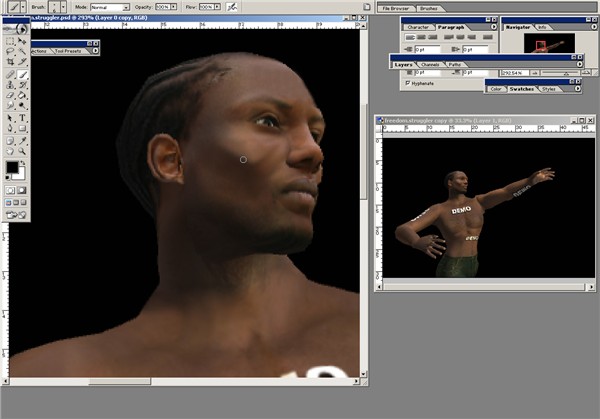Open File Browser tab in palette well
Image resolution: width=600 pixels, height=419 pixels.
pyautogui.click(x=396, y=8)
